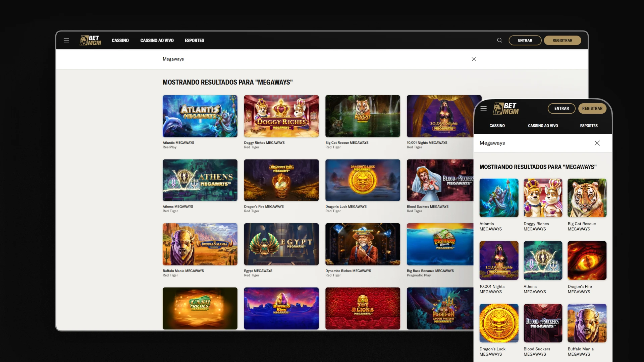
Task: Click the desktop ENTRAR button
Action: (525, 40)
